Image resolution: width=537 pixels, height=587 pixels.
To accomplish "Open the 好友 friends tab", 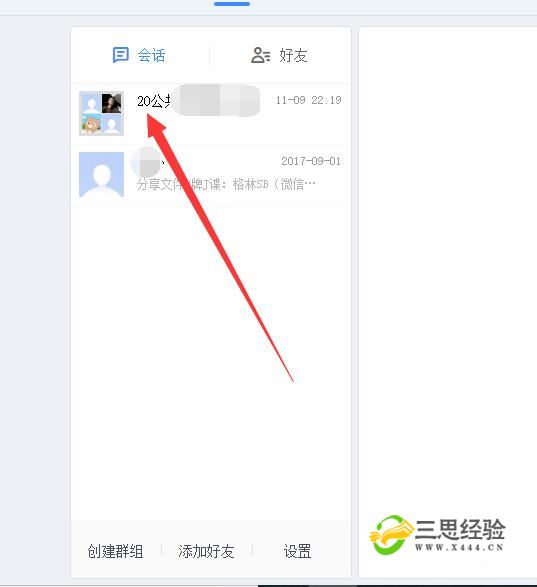I will (x=280, y=55).
